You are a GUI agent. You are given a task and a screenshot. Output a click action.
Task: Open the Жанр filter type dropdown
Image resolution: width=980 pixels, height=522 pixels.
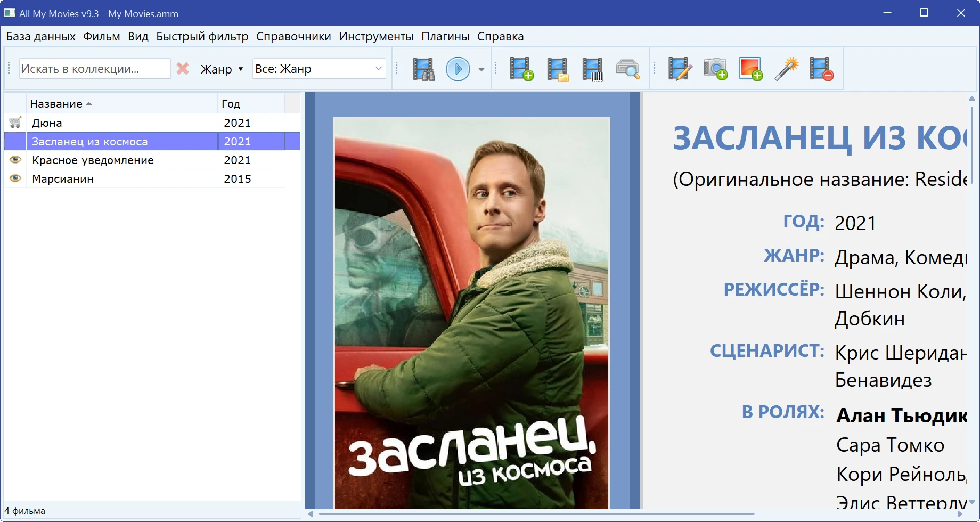click(222, 69)
